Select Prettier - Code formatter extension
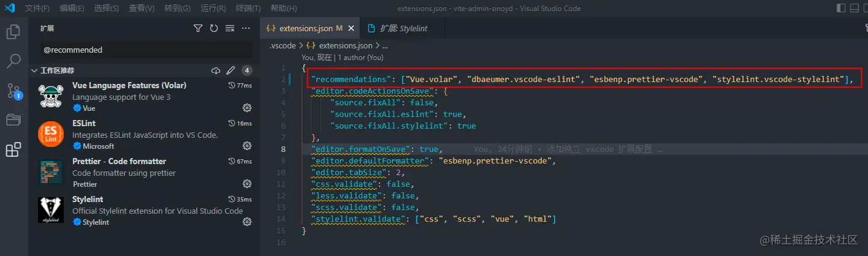The image size is (868, 256). [x=144, y=173]
